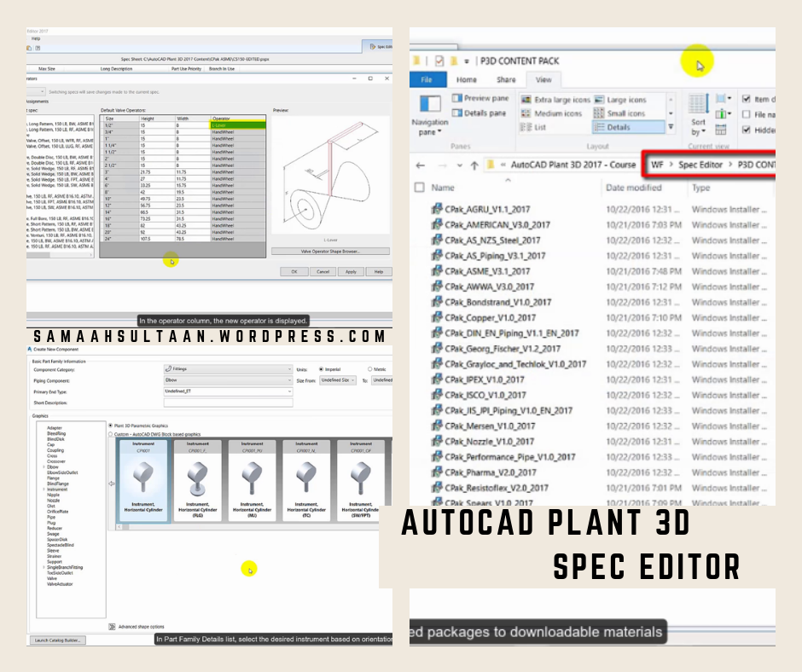Open the Size From dropdown
This screenshot has height=672, width=802.
338,380
